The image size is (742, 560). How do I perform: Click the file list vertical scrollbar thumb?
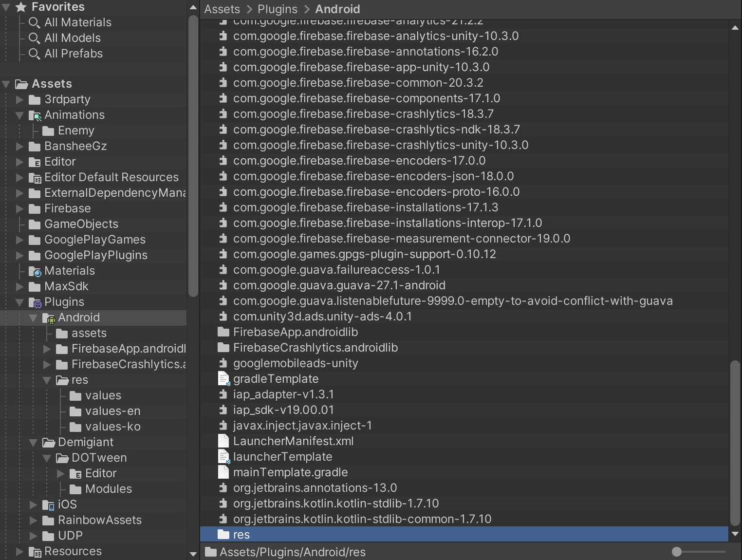click(735, 443)
